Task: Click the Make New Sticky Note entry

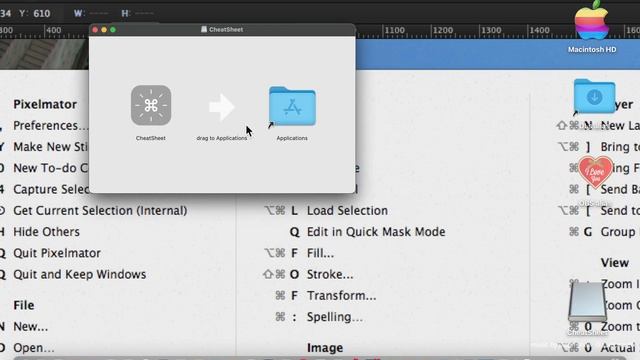Action: [x=51, y=147]
